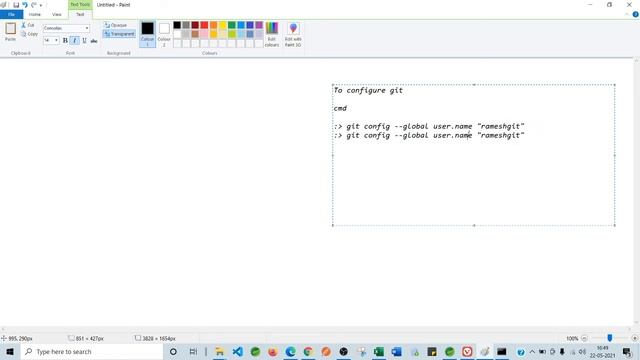Select Colour 2 as active colour

(x=164, y=34)
